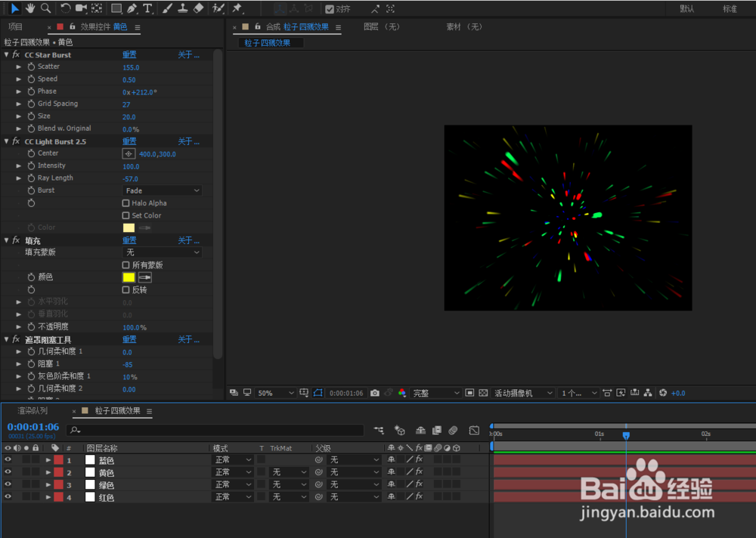Switch to the 渲染队列 tab
Image resolution: width=756 pixels, height=538 pixels.
[33, 411]
